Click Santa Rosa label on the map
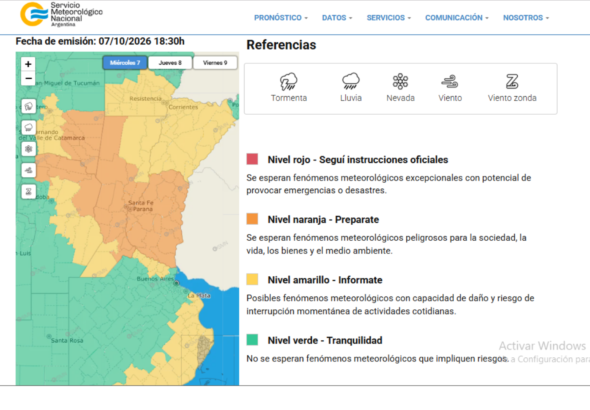Viewport: 590px width, 410px height. (x=67, y=340)
